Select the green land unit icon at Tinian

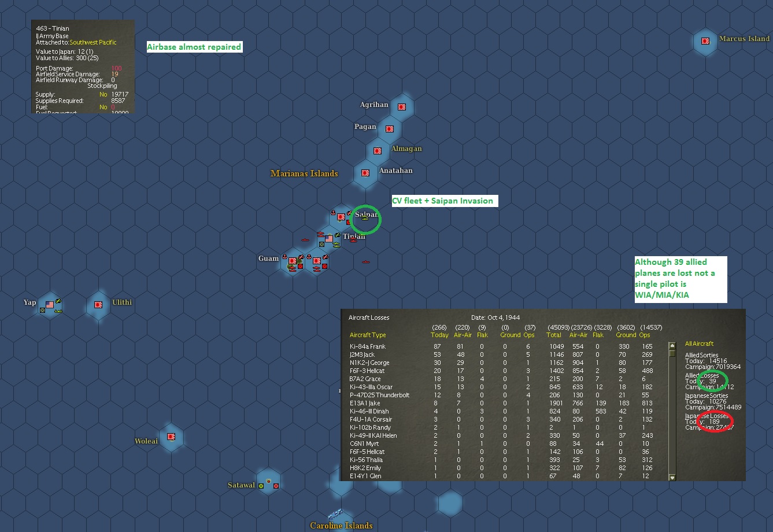[321, 245]
